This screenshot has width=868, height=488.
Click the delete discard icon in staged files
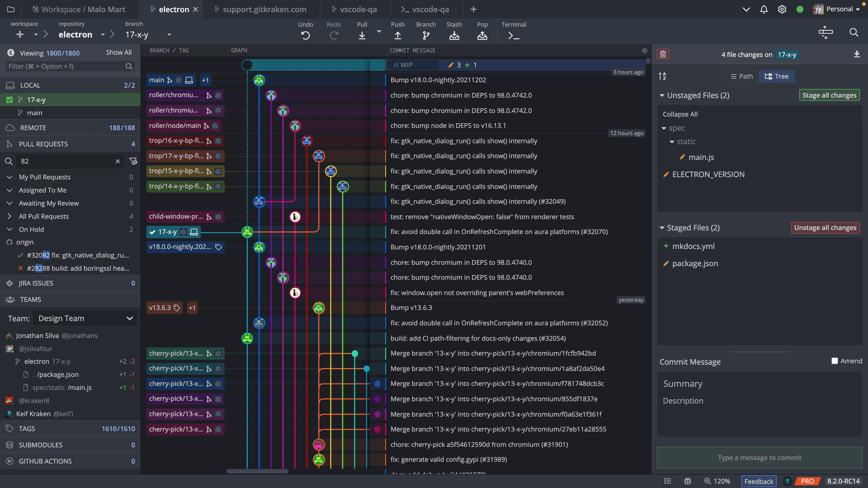click(x=663, y=54)
